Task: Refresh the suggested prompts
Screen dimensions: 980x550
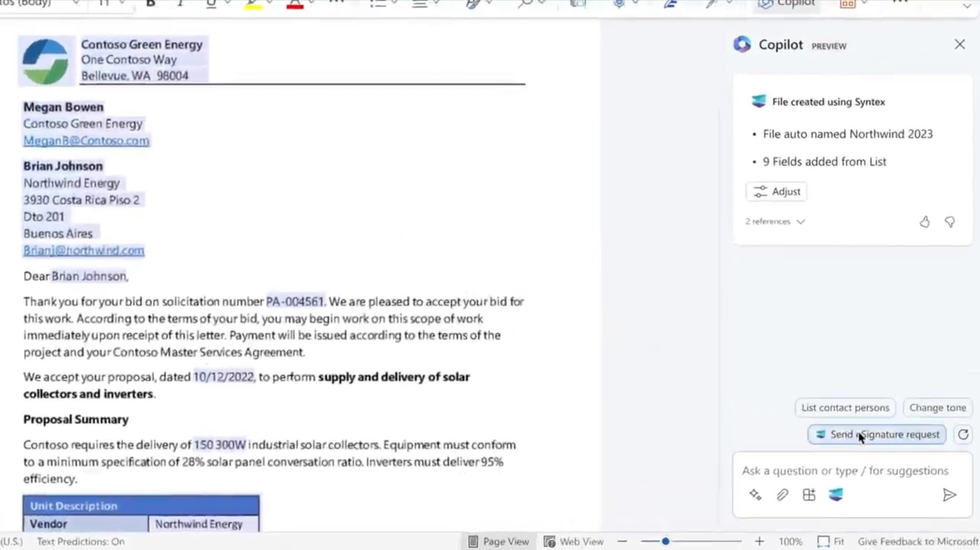Action: [x=963, y=435]
